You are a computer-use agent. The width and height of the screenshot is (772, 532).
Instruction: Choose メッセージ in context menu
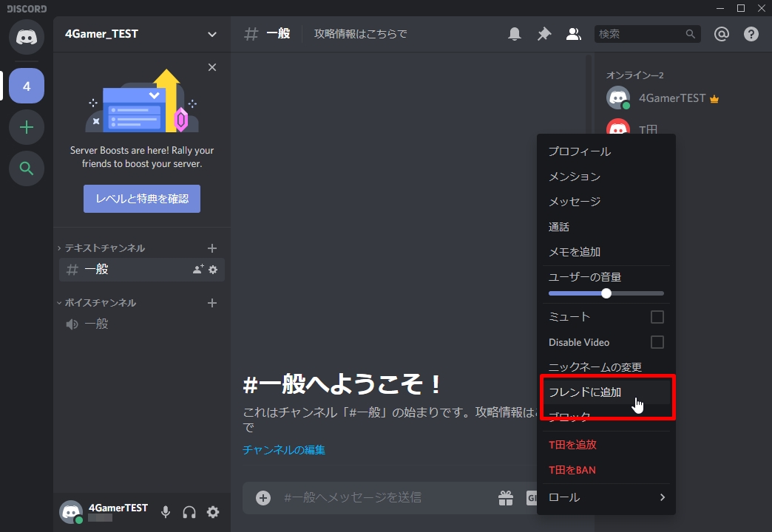(x=606, y=202)
